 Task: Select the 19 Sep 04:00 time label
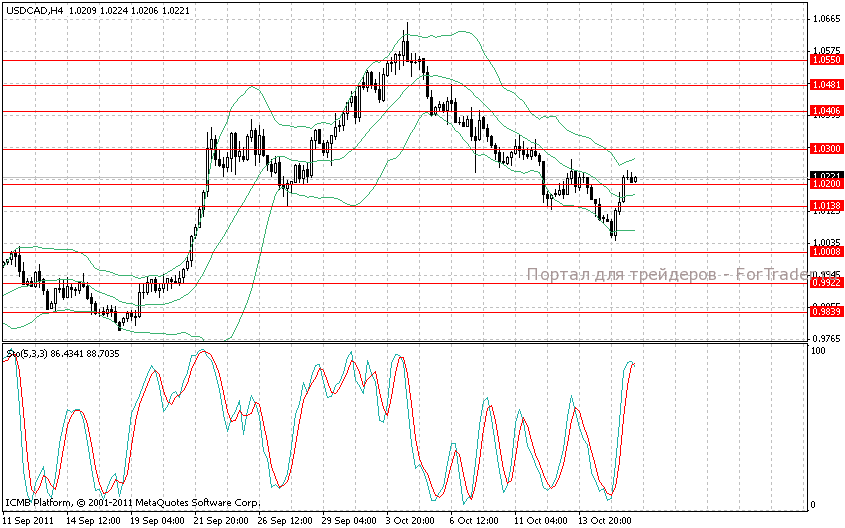pyautogui.click(x=157, y=520)
